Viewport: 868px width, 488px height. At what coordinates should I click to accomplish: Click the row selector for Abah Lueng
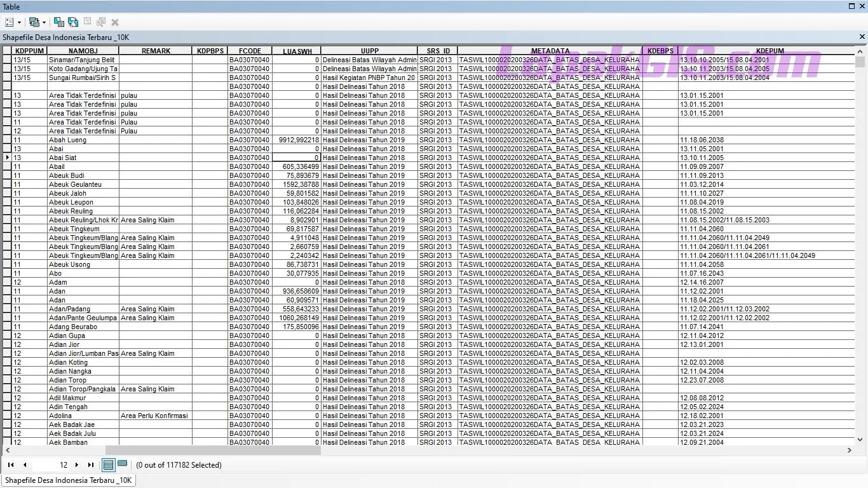click(8, 140)
